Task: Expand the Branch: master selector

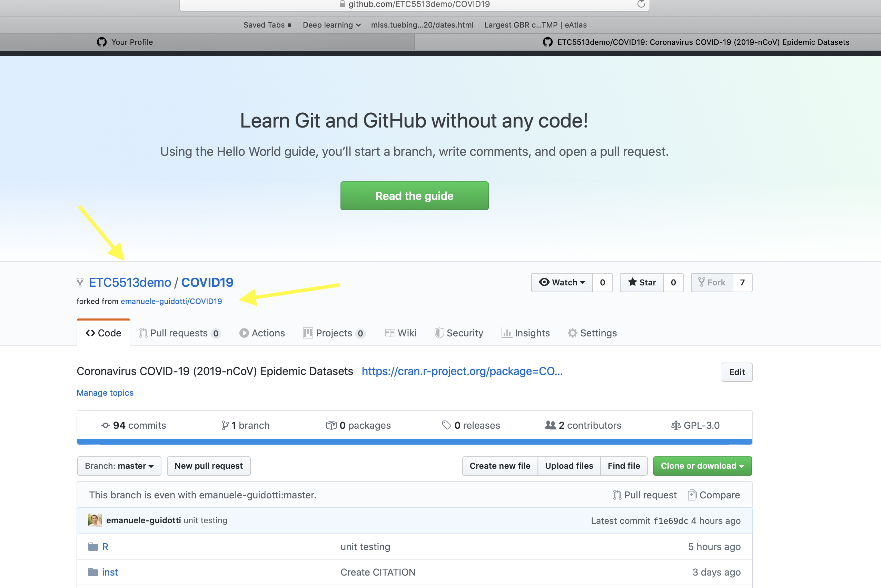Action: coord(119,466)
